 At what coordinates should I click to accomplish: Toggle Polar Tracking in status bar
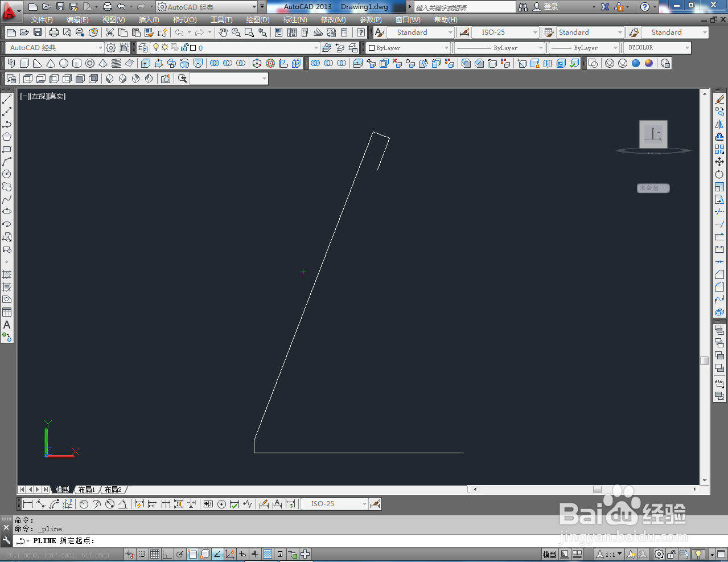coord(180,554)
